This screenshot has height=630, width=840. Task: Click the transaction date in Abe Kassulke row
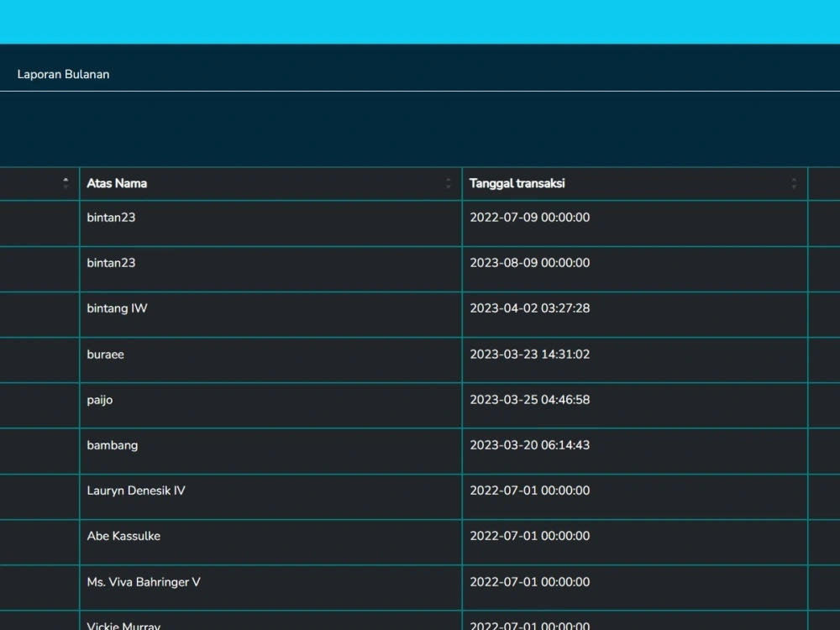[530, 536]
